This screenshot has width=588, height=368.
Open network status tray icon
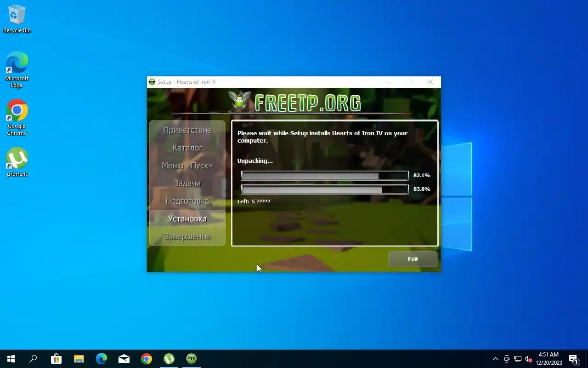pos(518,359)
